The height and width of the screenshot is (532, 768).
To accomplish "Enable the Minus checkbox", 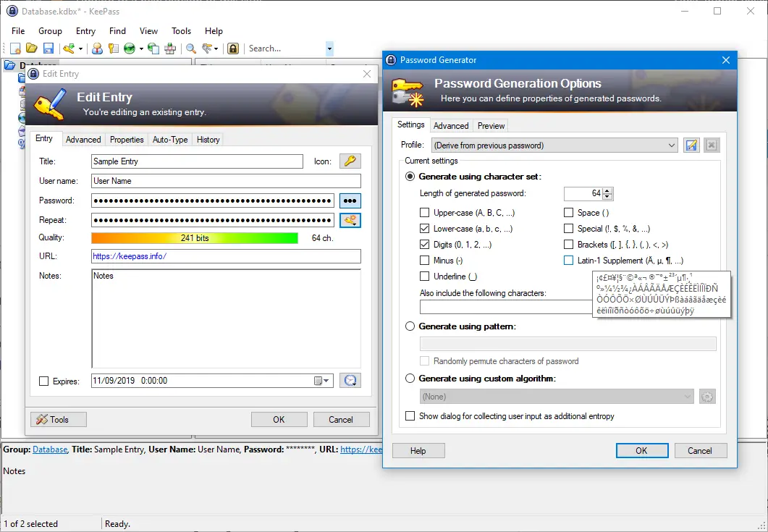I will (425, 260).
